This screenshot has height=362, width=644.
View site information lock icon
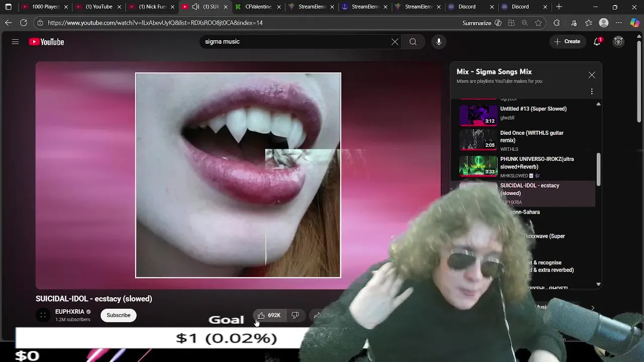click(x=40, y=23)
